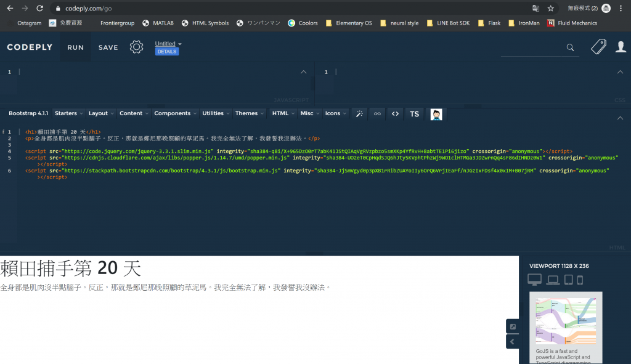
Task: Click the blue DETAILS button
Action: (x=167, y=52)
